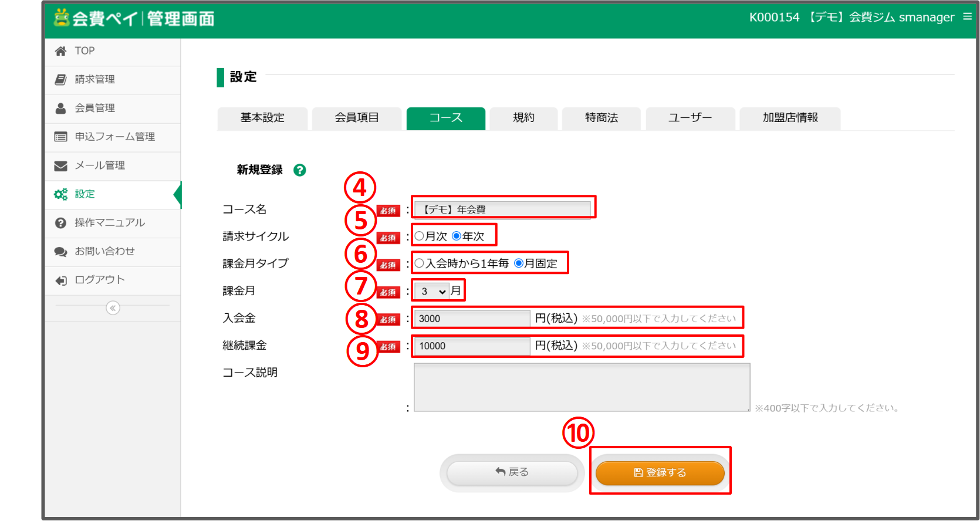Click the 請求管理 billing icon
Screen dimensions: 980x521
[60, 79]
